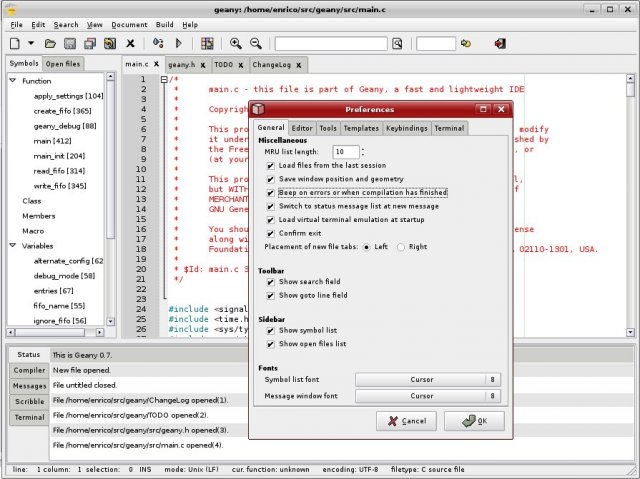Screen dimensions: 640x479
Task: Click the OK button in Preferences
Action: click(x=474, y=421)
